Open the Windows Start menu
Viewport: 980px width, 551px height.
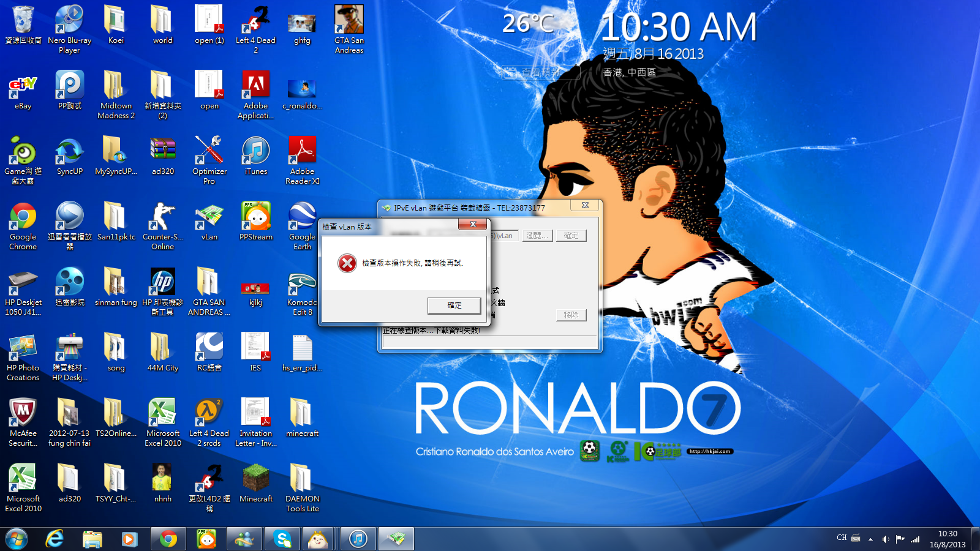pos(17,539)
